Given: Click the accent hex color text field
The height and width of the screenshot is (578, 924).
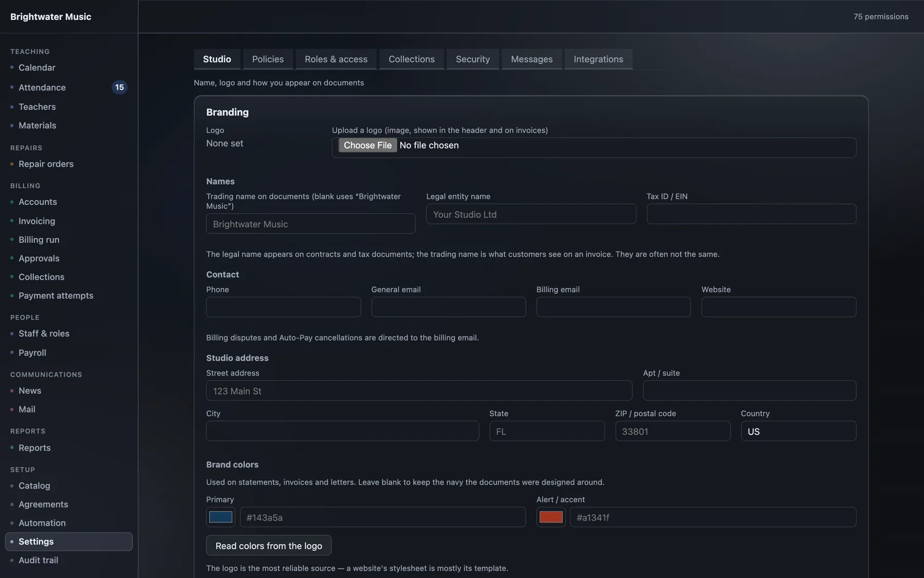Looking at the screenshot, I should (x=713, y=517).
